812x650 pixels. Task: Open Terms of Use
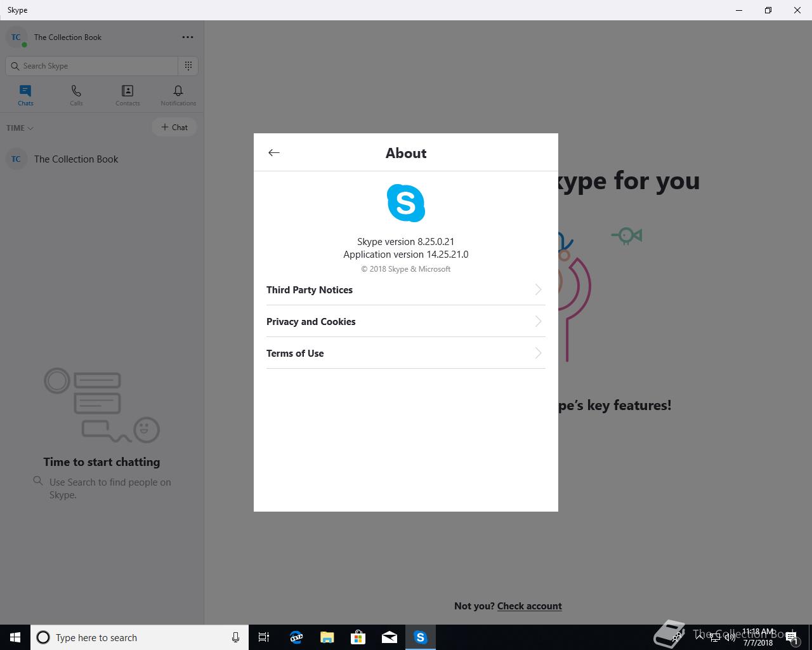click(x=405, y=353)
